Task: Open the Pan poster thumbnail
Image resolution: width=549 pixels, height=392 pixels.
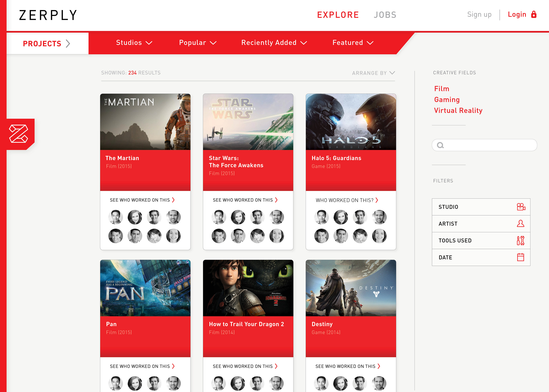Action: (x=145, y=288)
